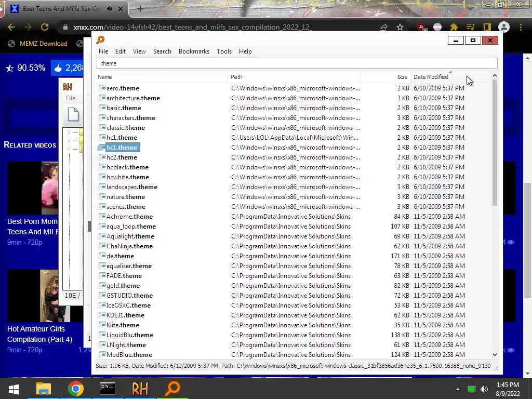Image resolution: width=532 pixels, height=399 pixels.
Task: Select FADE.theme in results
Action: pyautogui.click(x=124, y=275)
